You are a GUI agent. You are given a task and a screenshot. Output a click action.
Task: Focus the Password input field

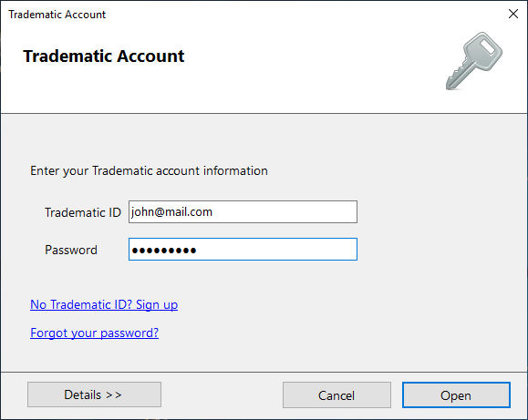click(243, 250)
